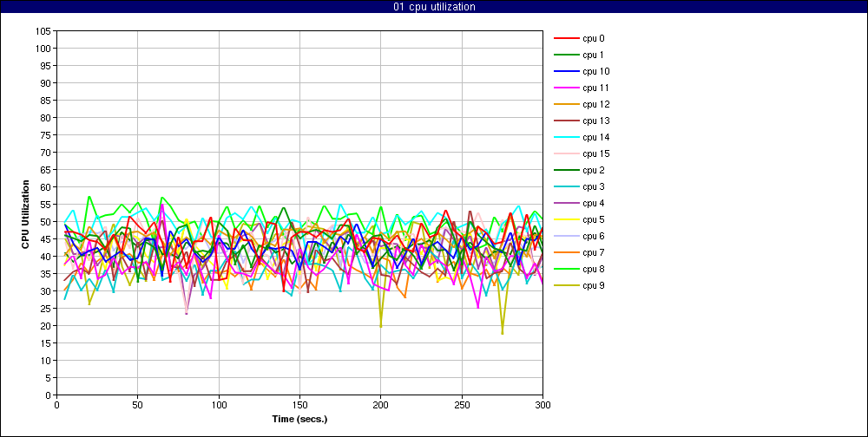Select the cpu 9 legend label
Screen dimensions: 868x437
pos(594,285)
